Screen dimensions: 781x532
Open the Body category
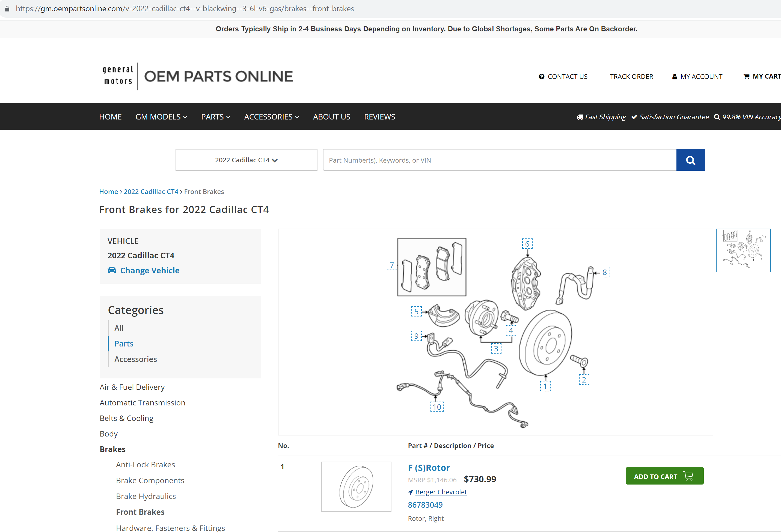pos(109,434)
